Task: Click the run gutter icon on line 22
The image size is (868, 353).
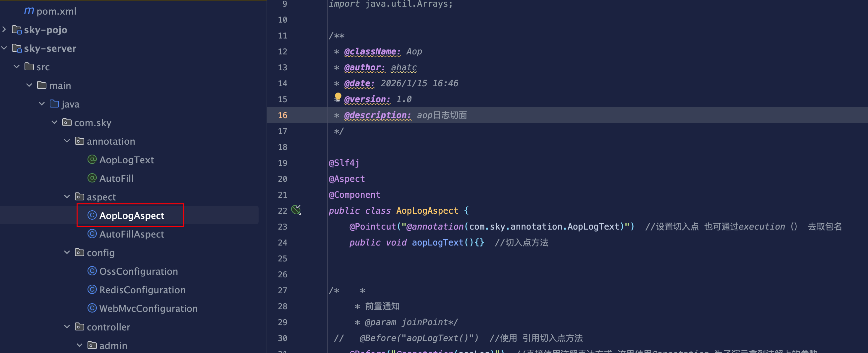Action: (296, 210)
